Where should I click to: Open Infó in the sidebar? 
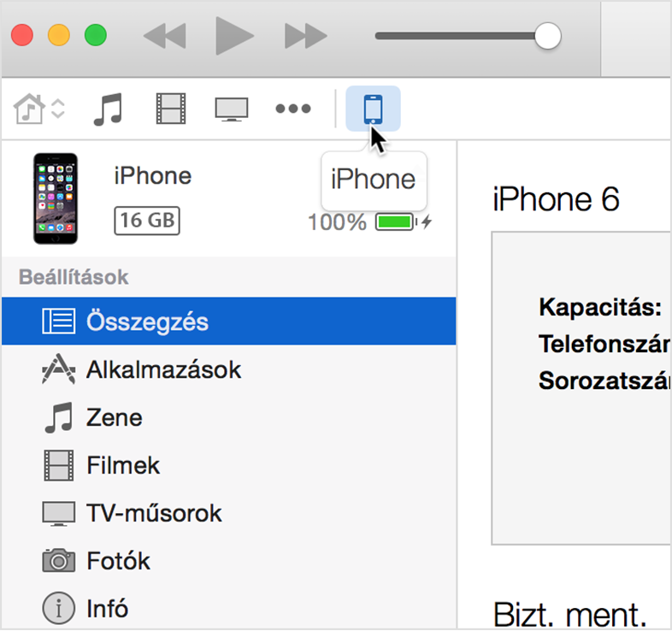tap(107, 609)
